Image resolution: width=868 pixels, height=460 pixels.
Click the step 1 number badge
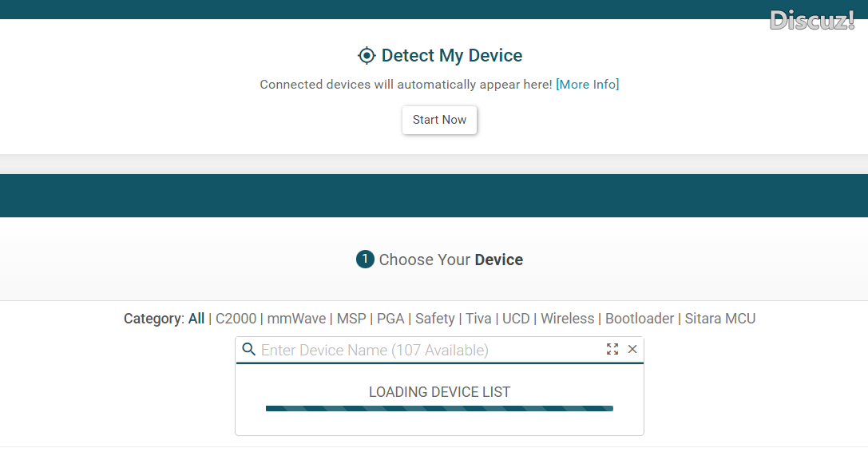click(x=365, y=260)
